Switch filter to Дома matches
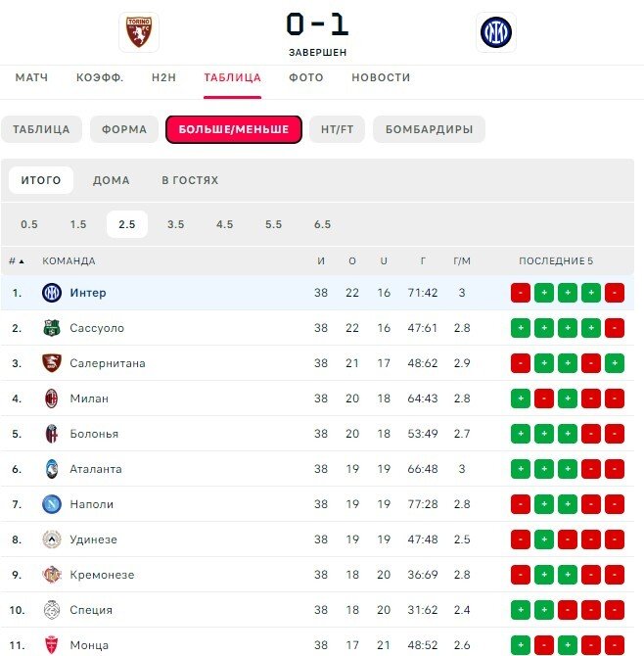Image resolution: width=644 pixels, height=656 pixels. 112,180
